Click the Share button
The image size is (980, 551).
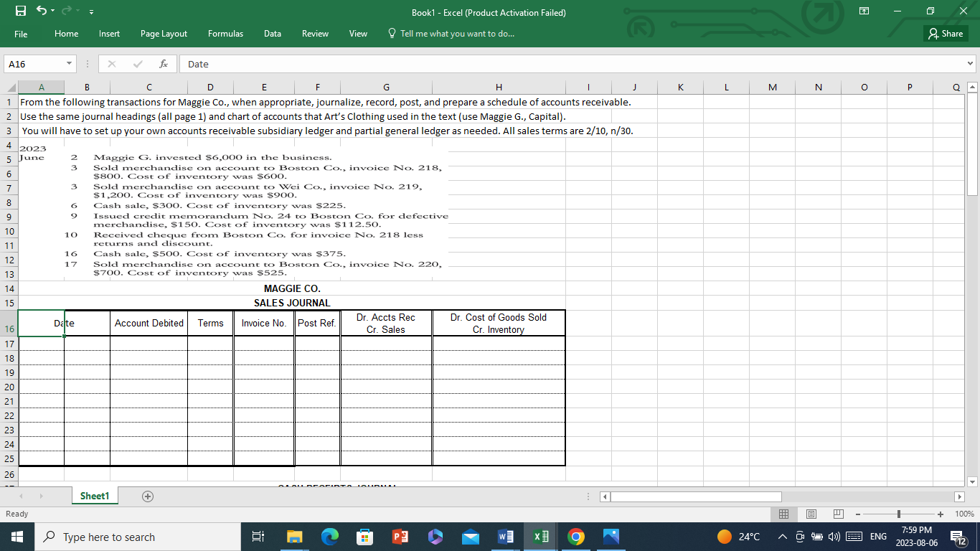coord(945,33)
